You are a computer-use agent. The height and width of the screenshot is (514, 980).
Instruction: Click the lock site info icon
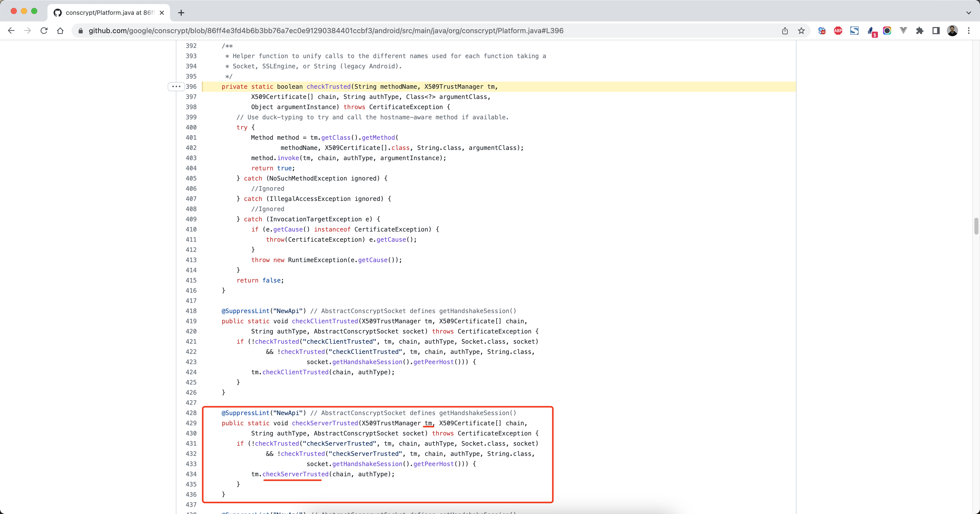click(80, 31)
